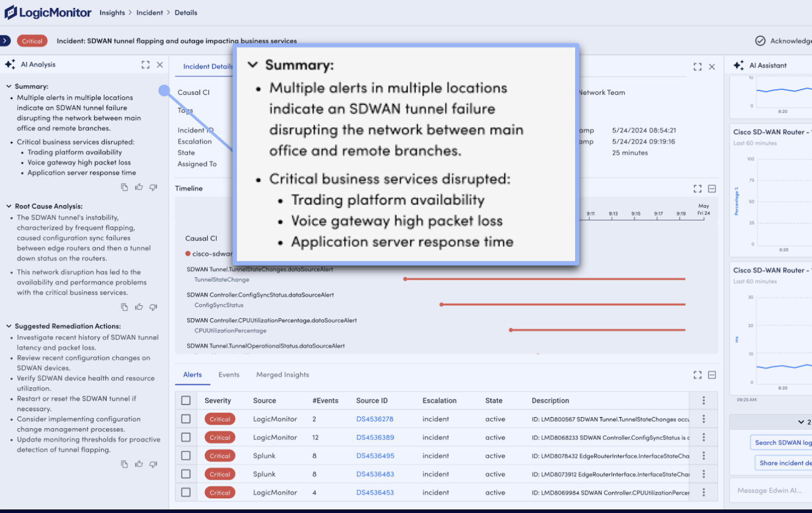Copy the Summary section text

click(x=124, y=187)
